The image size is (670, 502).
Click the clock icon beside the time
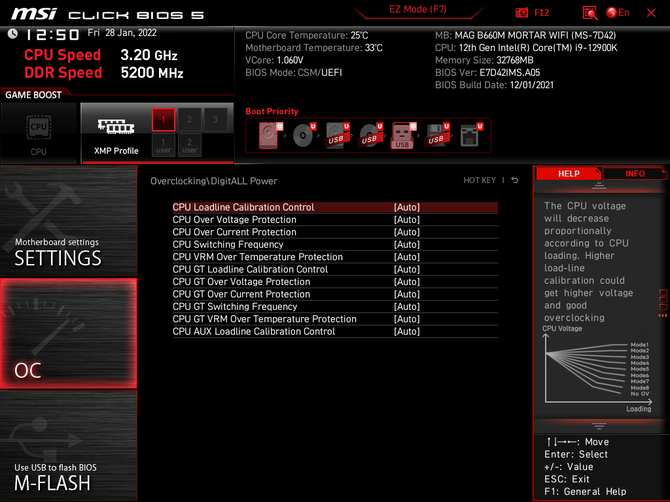[12, 33]
